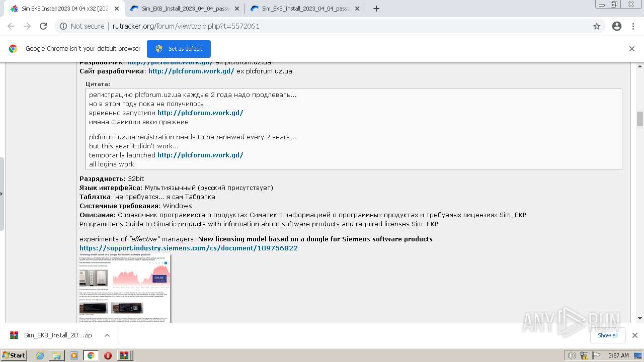The width and height of the screenshot is (644, 362).
Task: Select the 'Системные требования: Windows' line
Action: click(x=136, y=206)
